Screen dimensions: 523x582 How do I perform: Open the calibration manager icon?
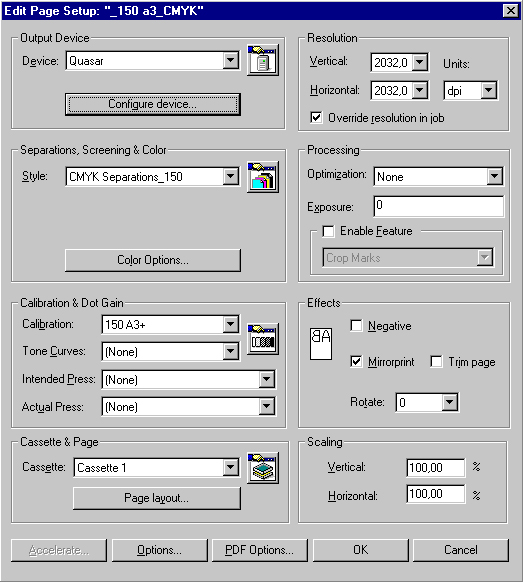pyautogui.click(x=263, y=339)
